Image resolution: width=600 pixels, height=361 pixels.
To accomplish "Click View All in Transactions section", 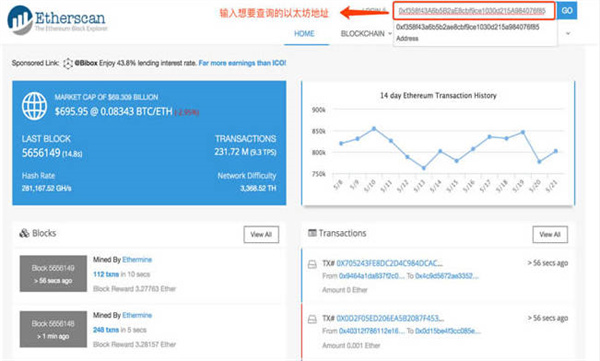I will pos(550,235).
